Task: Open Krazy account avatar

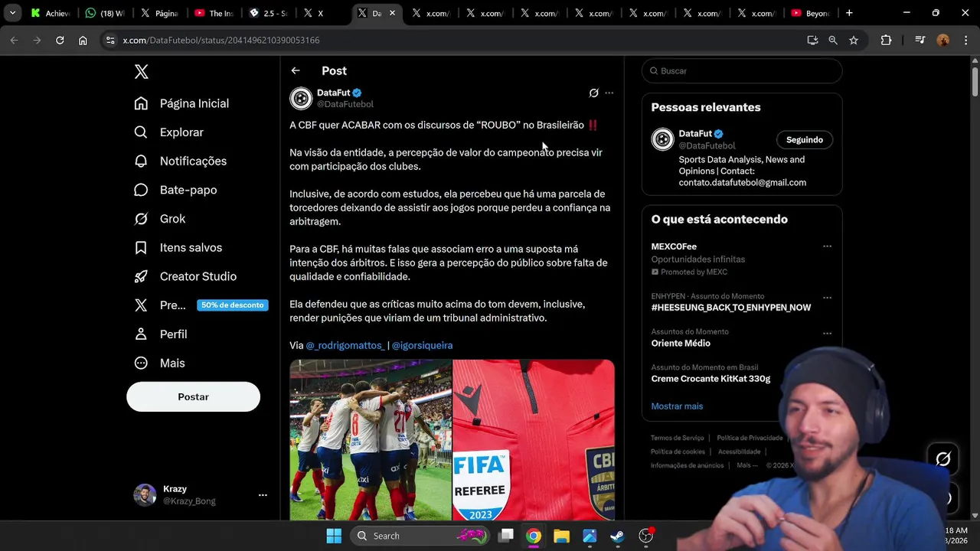Action: 145,495
